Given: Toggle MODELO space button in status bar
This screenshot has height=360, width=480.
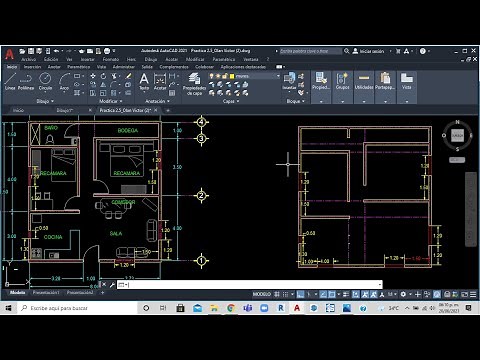Looking at the screenshot, I should tap(262, 294).
